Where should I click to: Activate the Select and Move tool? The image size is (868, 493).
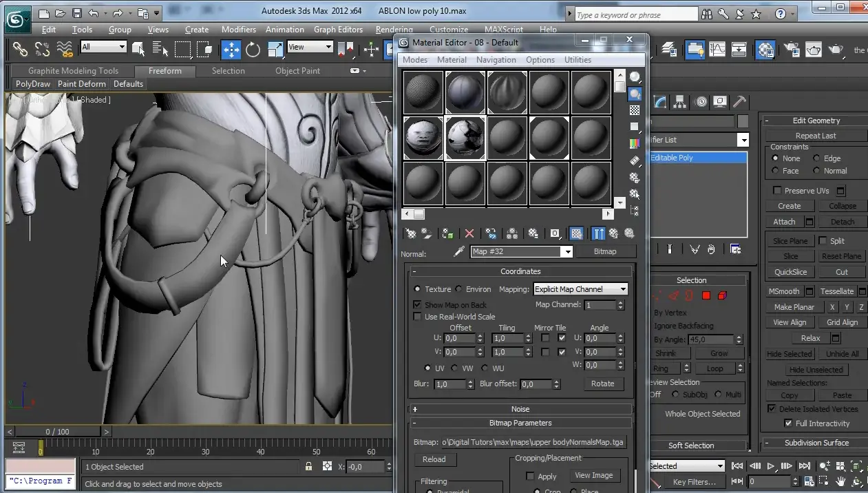[x=231, y=49]
